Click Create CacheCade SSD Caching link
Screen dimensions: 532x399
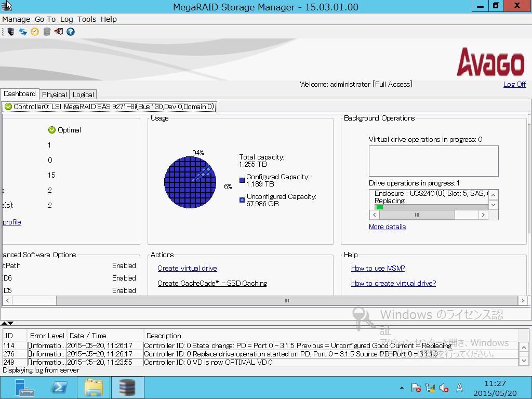click(212, 283)
